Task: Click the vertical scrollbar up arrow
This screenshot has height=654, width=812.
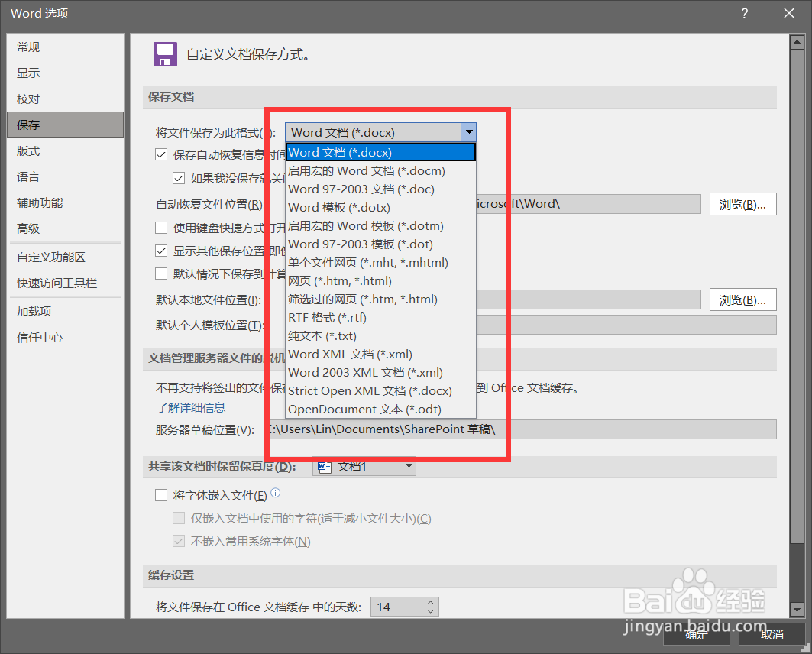Action: click(797, 42)
